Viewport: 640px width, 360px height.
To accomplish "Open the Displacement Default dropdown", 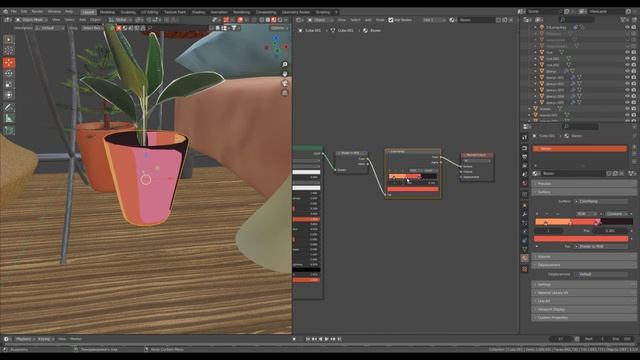I will pos(601,274).
